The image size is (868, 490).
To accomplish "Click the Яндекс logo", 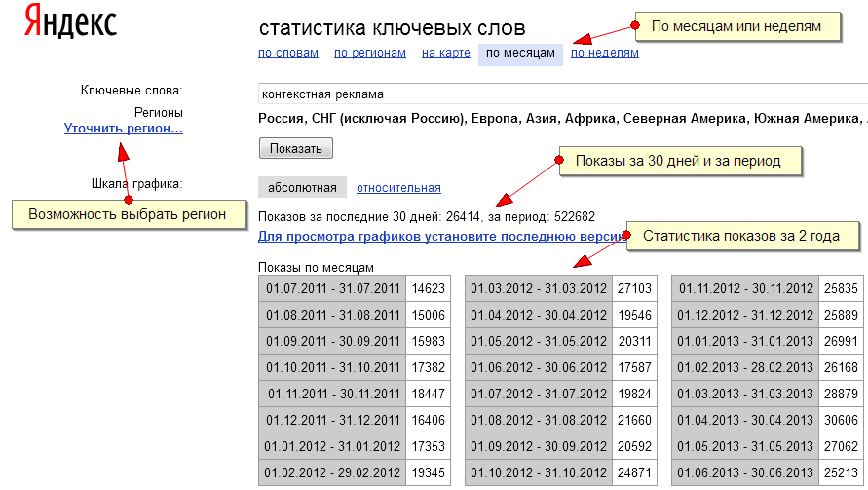I will click(70, 21).
